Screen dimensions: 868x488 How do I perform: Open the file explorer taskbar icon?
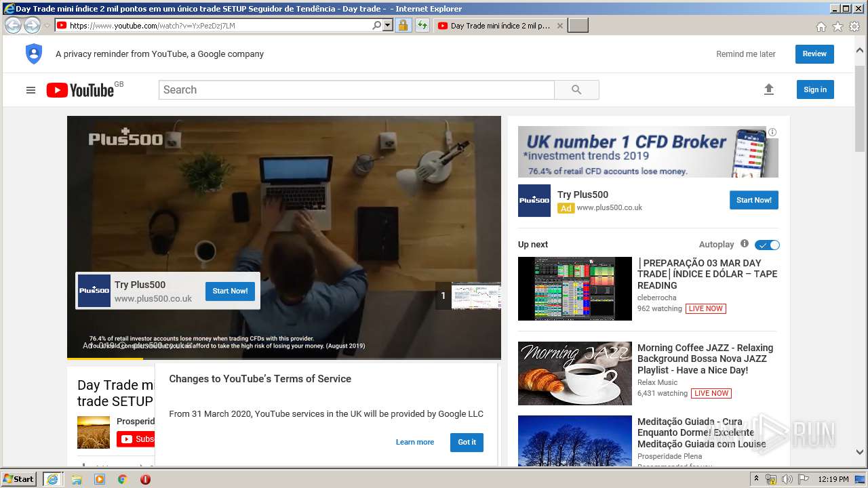[77, 479]
